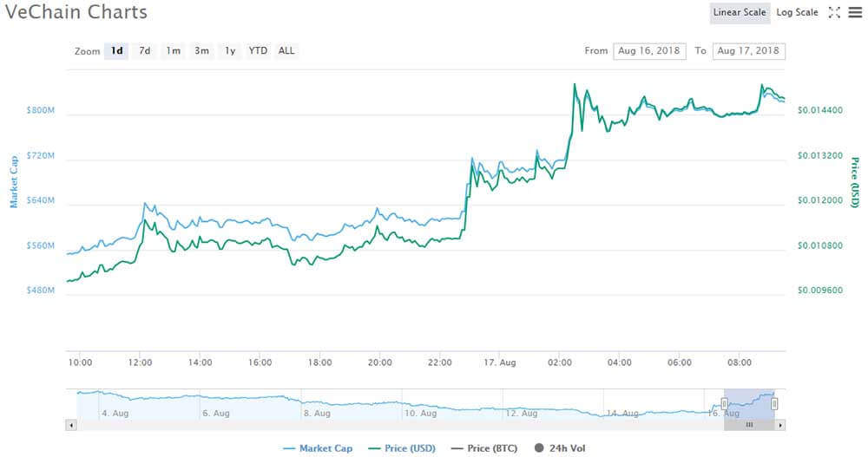Toggle the Price (USD) series legend
This screenshot has height=457, width=868.
click(x=402, y=448)
